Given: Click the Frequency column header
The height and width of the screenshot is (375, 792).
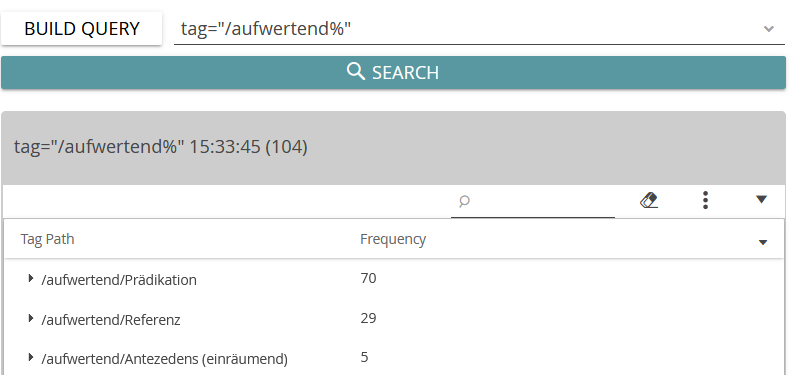Looking at the screenshot, I should tap(393, 239).
